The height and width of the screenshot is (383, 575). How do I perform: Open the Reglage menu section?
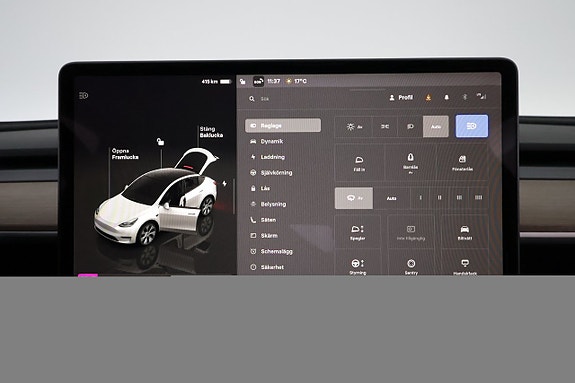[283, 125]
